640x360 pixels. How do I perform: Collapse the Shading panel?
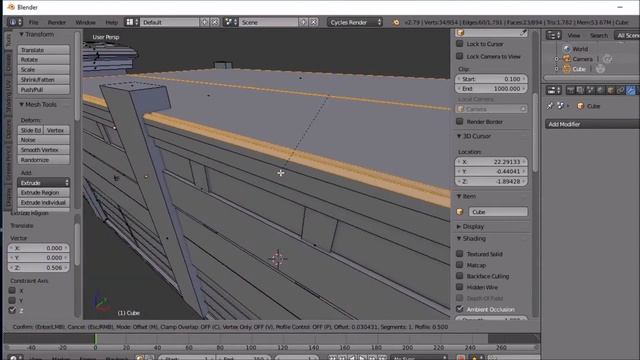(459, 238)
